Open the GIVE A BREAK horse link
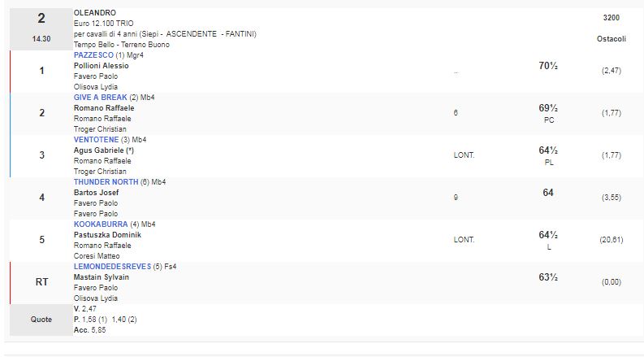Image resolution: width=644 pixels, height=357 pixels. (x=100, y=98)
